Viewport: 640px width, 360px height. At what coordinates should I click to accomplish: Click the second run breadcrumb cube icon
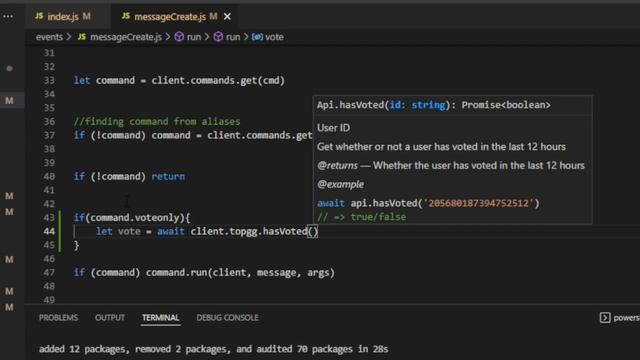(x=218, y=37)
